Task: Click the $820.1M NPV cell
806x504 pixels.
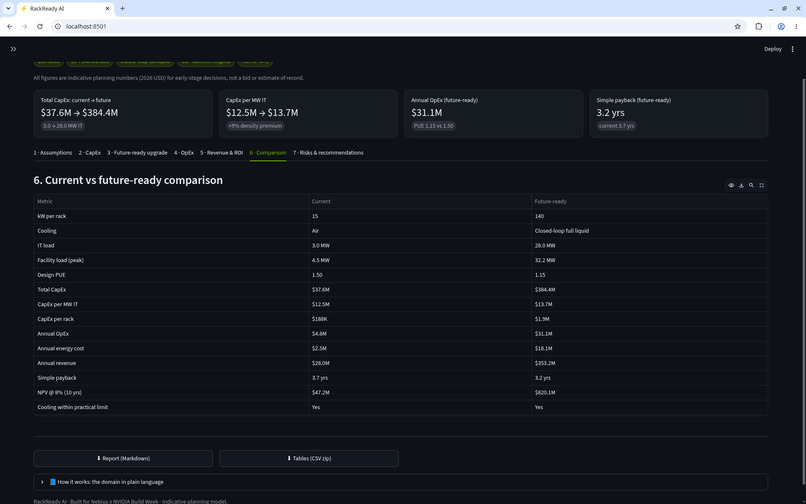Action: click(649, 392)
